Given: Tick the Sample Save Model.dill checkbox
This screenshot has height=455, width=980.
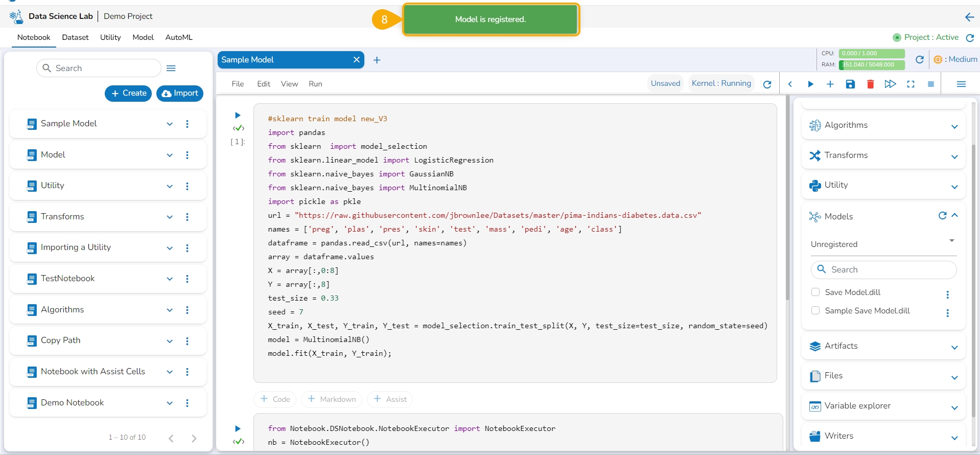Looking at the screenshot, I should coord(815,310).
